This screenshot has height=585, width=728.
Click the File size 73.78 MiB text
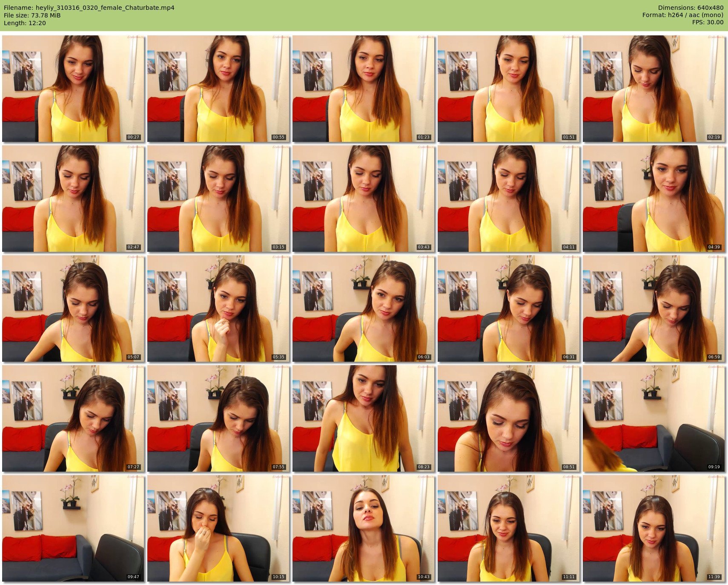tap(32, 15)
